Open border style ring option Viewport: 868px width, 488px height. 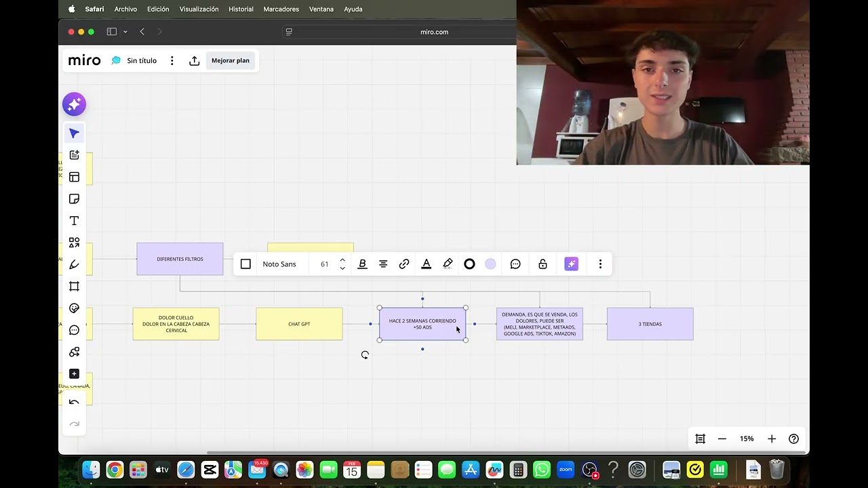[469, 264]
